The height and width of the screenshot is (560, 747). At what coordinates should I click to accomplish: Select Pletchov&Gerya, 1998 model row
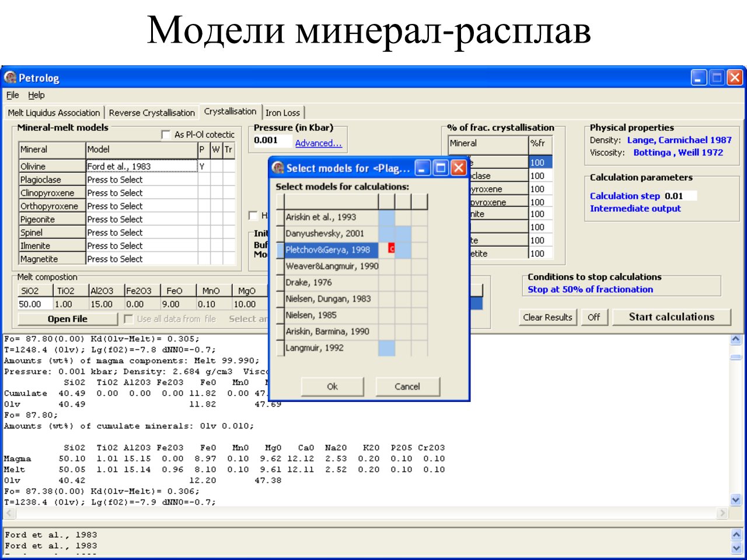331,250
